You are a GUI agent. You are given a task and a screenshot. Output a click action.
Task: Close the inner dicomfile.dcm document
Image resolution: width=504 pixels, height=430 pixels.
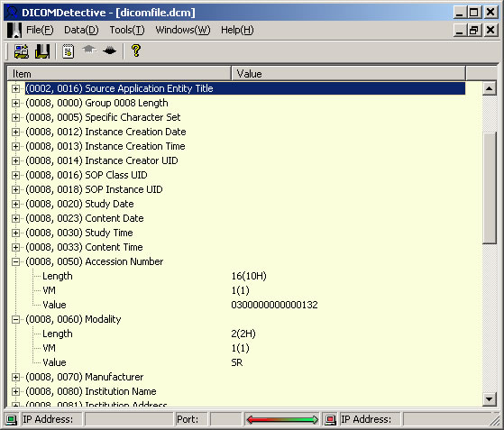pos(490,30)
